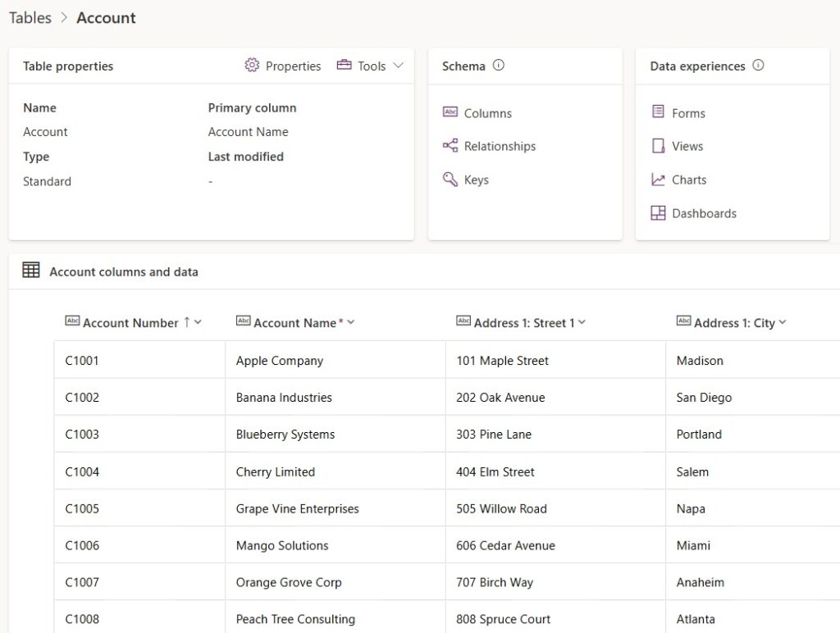The width and height of the screenshot is (840, 633).
Task: Click the Schema info icon
Action: pyautogui.click(x=498, y=66)
